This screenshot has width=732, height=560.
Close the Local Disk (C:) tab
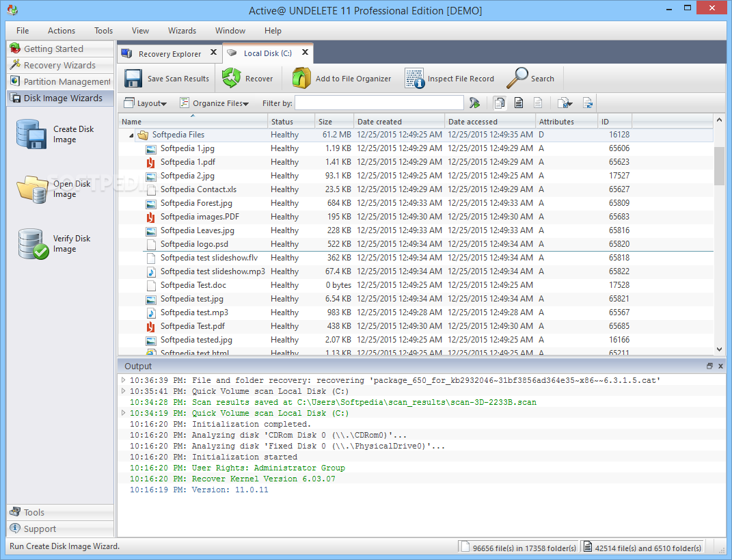click(305, 53)
